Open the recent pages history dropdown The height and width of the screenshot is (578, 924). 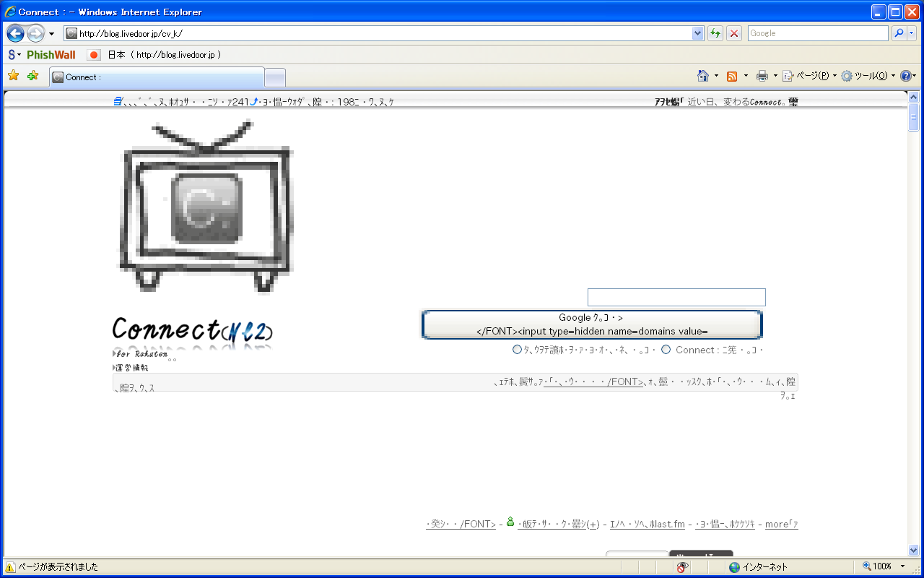tap(51, 34)
